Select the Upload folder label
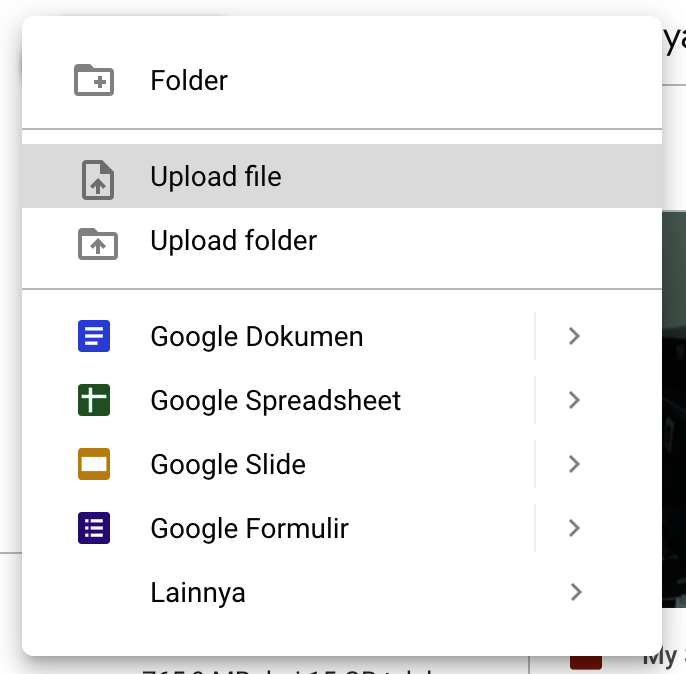This screenshot has width=686, height=674. click(233, 241)
